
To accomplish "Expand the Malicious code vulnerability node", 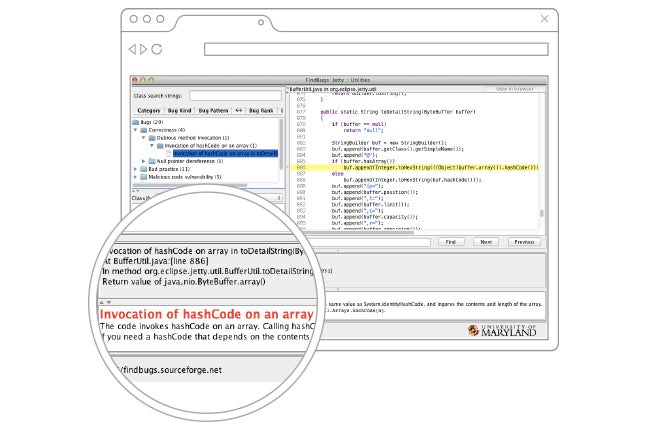I will pyautogui.click(x=136, y=177).
